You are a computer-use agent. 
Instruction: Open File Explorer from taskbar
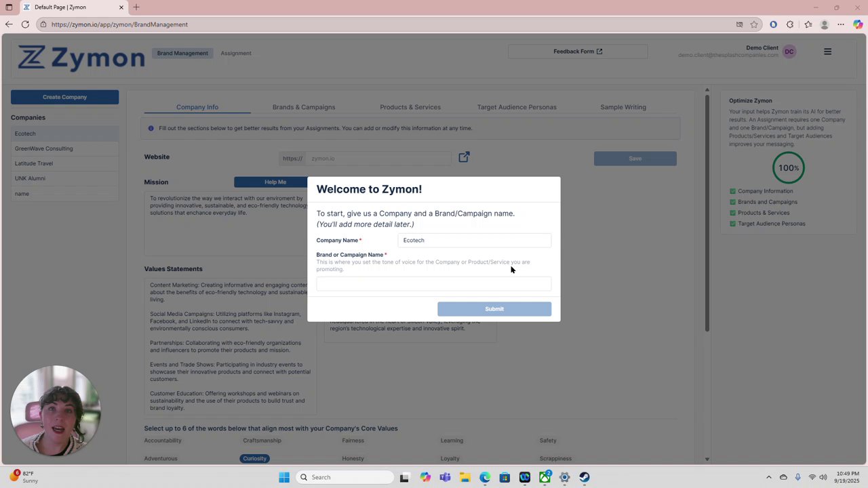465,477
